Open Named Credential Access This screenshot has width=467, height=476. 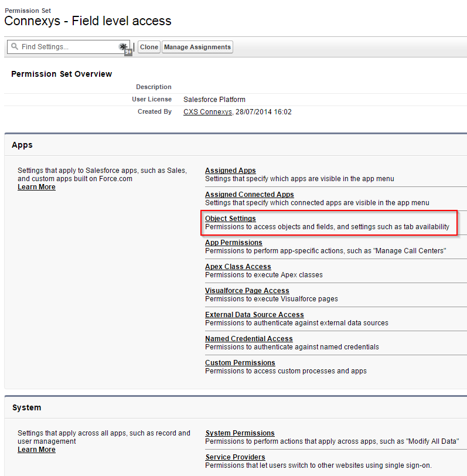249,338
